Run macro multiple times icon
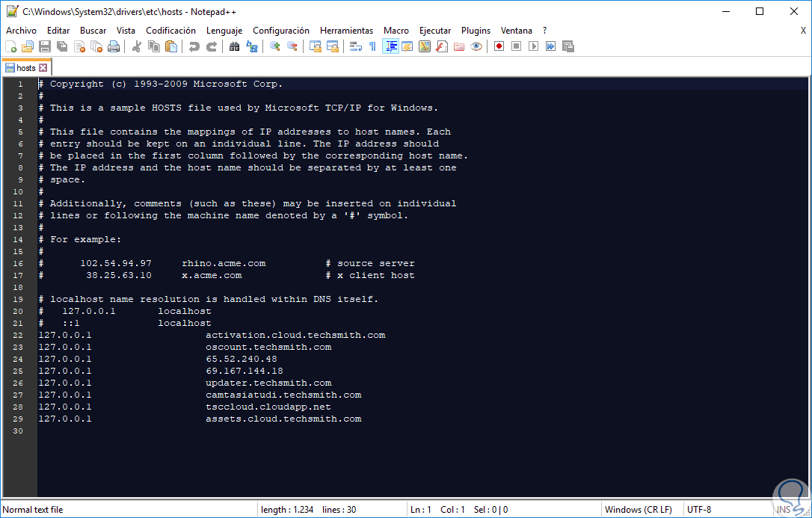The image size is (812, 518). [550, 46]
